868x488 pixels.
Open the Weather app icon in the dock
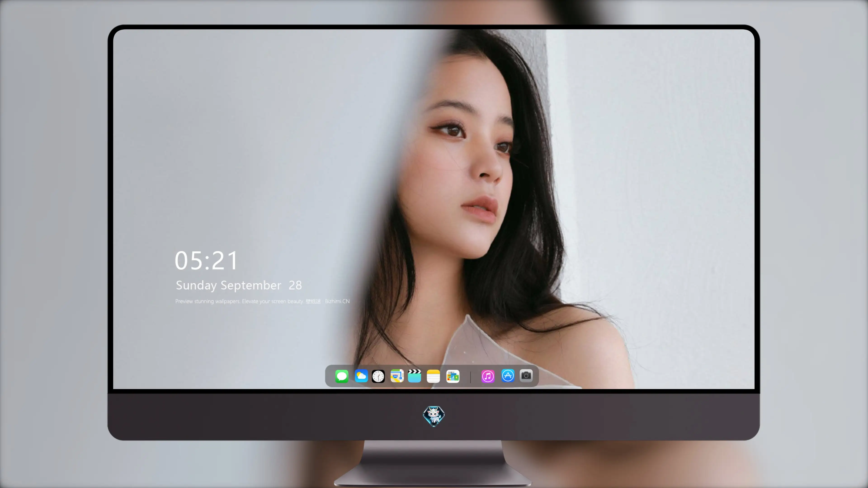coord(361,376)
